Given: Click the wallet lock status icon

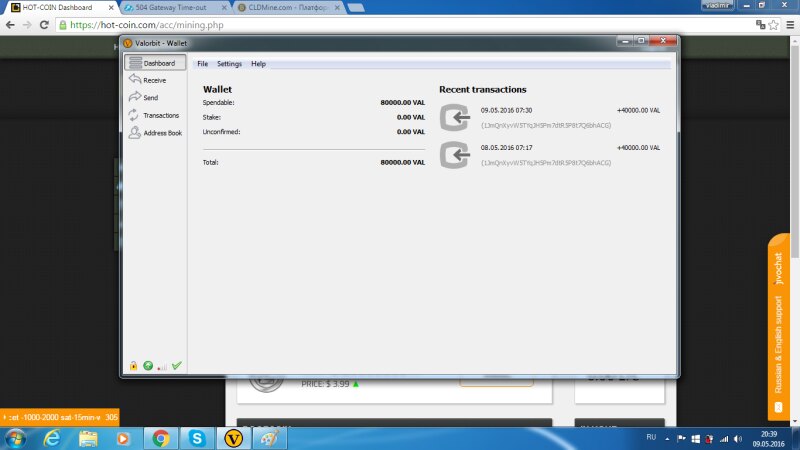Looking at the screenshot, I should click(133, 366).
